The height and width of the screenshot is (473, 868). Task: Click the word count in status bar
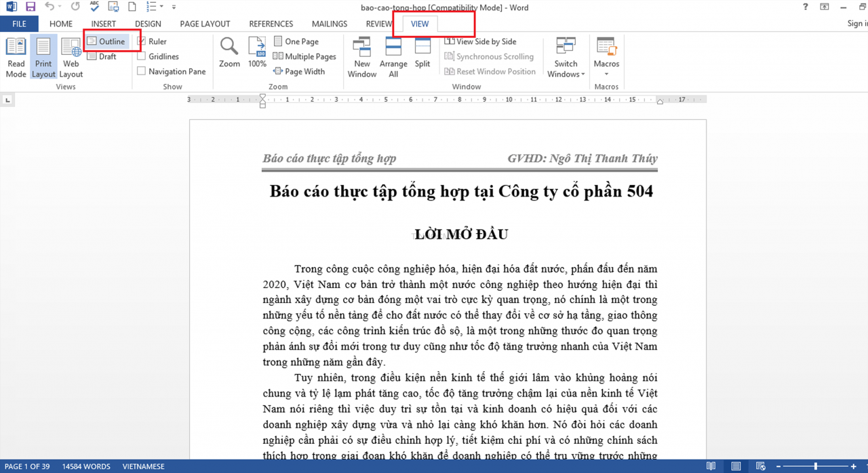click(86, 466)
